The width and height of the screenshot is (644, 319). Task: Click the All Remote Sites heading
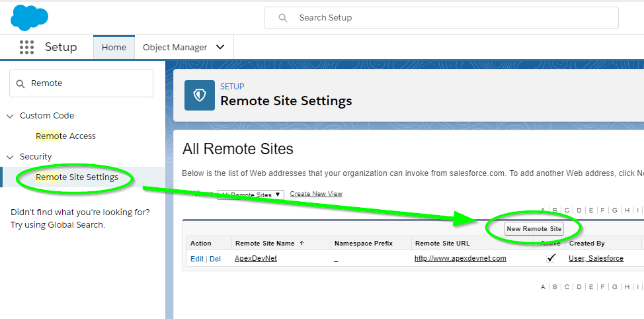(238, 149)
